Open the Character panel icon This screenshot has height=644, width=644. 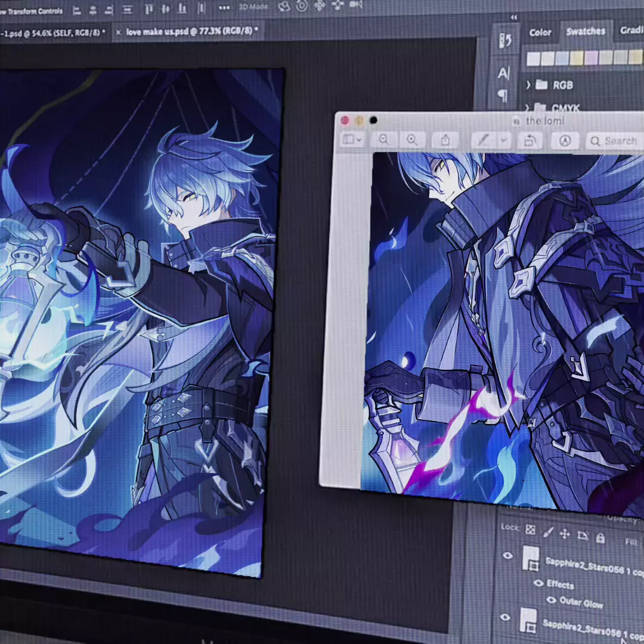point(503,73)
